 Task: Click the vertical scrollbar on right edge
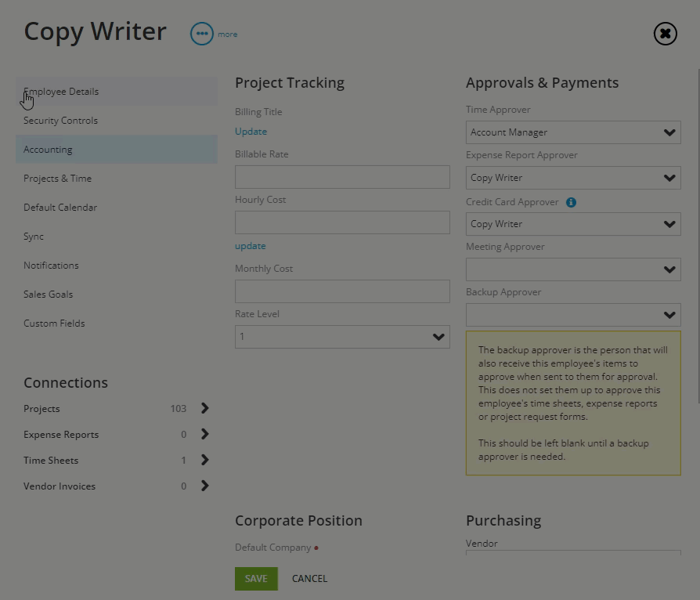(698, 237)
